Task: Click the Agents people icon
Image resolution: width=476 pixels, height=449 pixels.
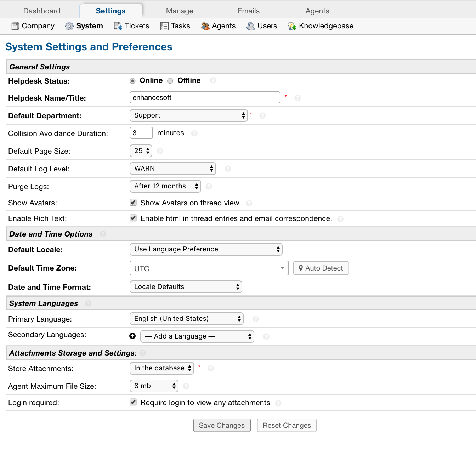Action: [x=205, y=26]
